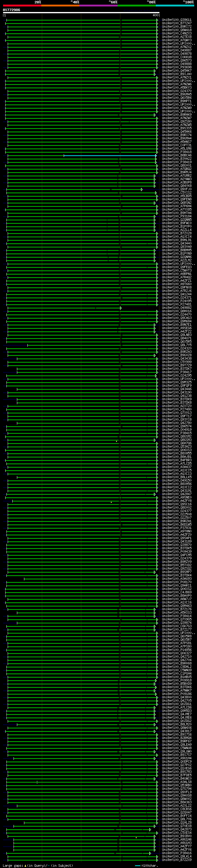Select label UniRef100_B9N7E1
Screen dimensions: 197x868
(x=177, y=325)
